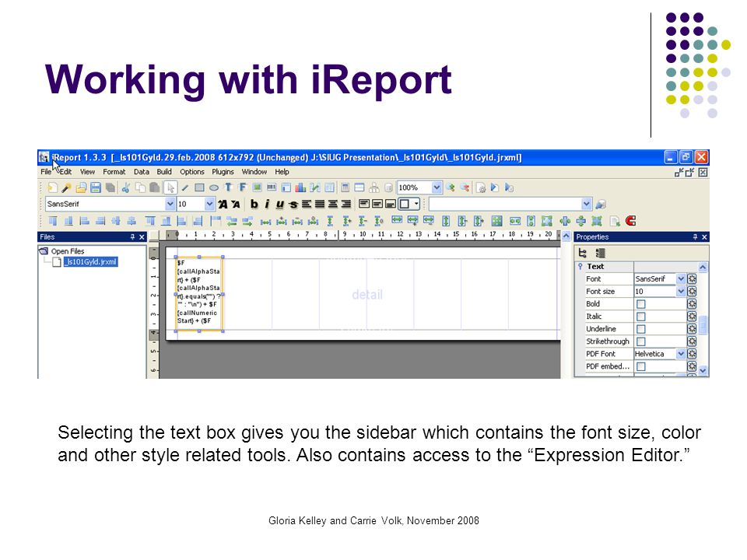The image size is (747, 560).
Task: Click the Compile report icon
Action: (481, 188)
